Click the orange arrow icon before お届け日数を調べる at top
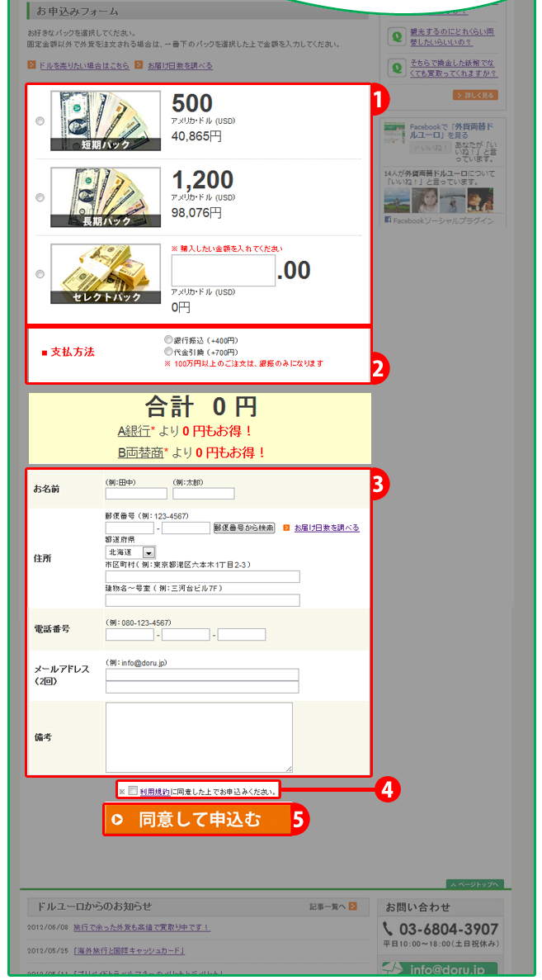Screen dimensions: 542x980 (139, 65)
